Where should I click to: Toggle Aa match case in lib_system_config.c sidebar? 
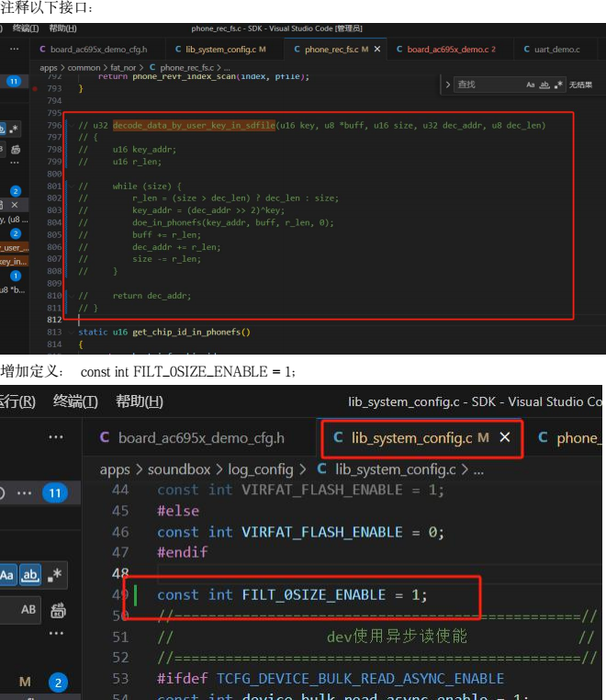pos(6,575)
